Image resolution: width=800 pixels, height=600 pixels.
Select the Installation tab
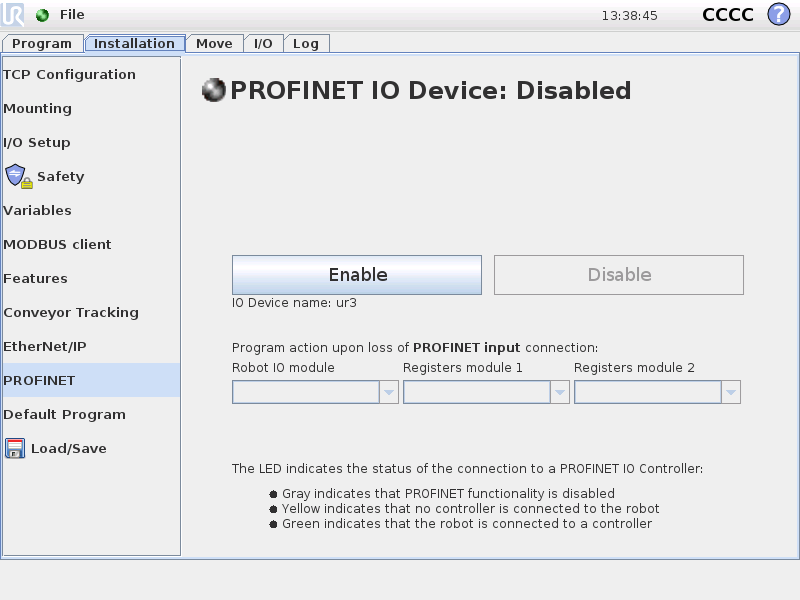click(x=134, y=43)
